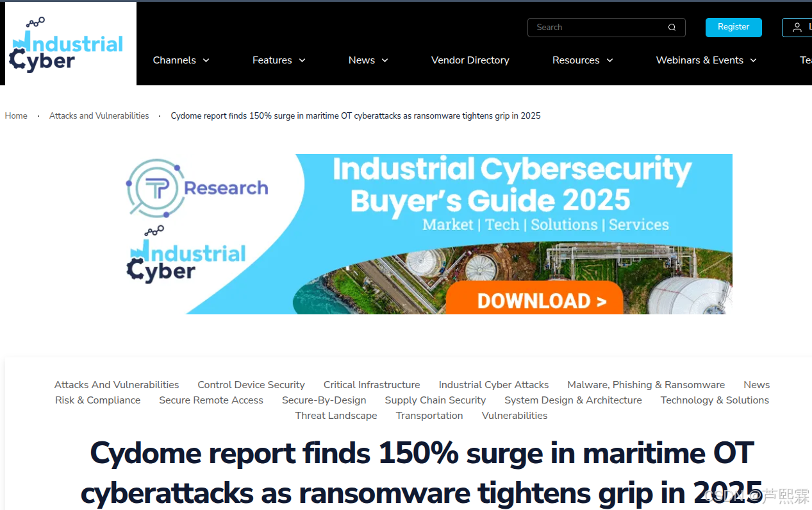Screen dimensions: 812x510
Task: Open the Industrial Cyber logo homepage
Action: 70,44
